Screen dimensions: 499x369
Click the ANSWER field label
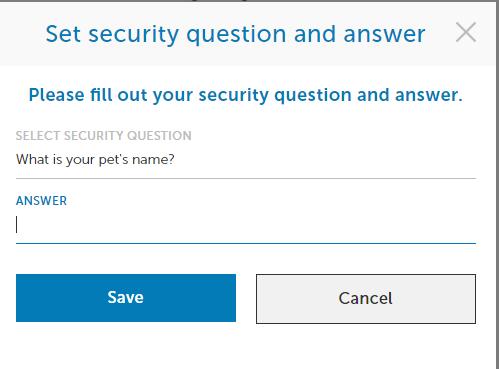pyautogui.click(x=41, y=201)
